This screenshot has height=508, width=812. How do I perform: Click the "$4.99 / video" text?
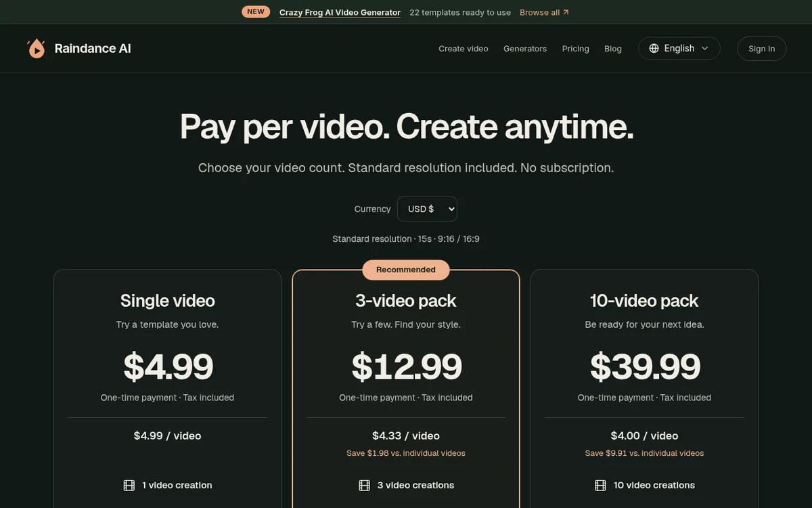coord(168,436)
